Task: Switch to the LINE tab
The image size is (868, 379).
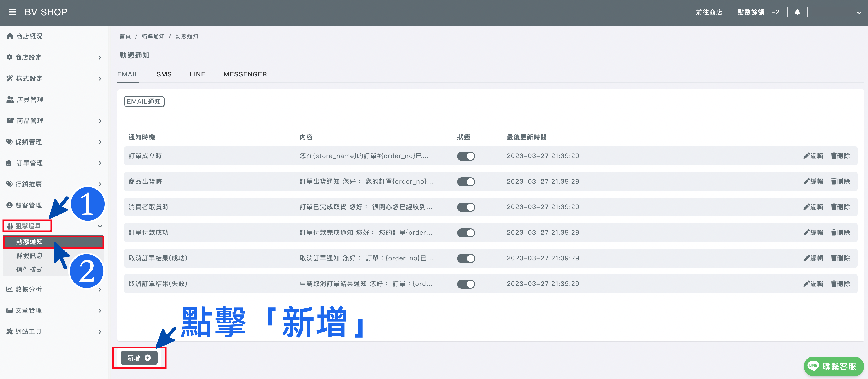Action: (x=198, y=74)
